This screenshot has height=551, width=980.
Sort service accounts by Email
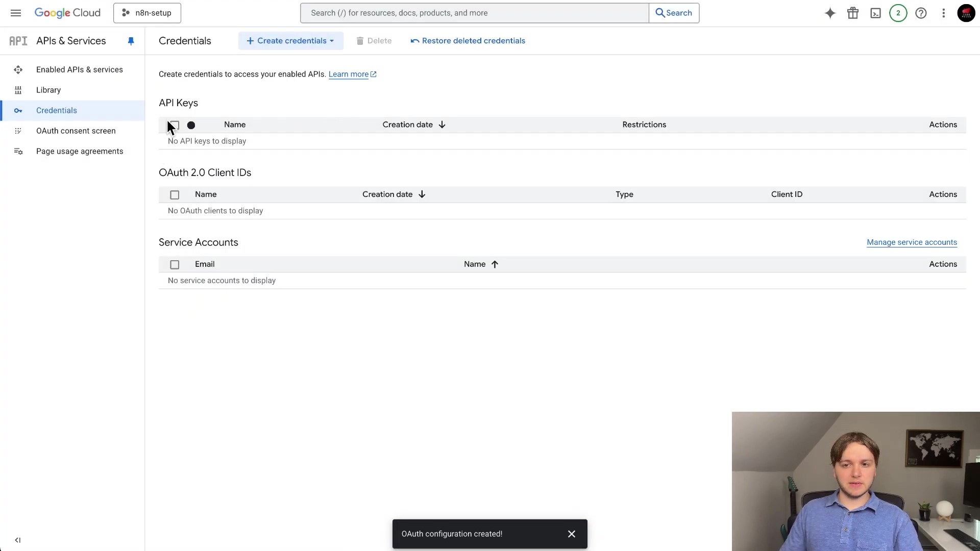coord(205,264)
